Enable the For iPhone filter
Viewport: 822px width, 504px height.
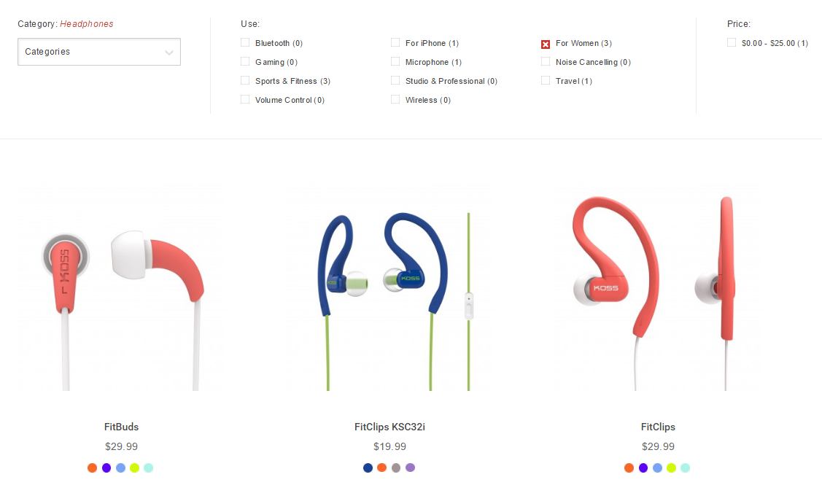[x=395, y=42]
